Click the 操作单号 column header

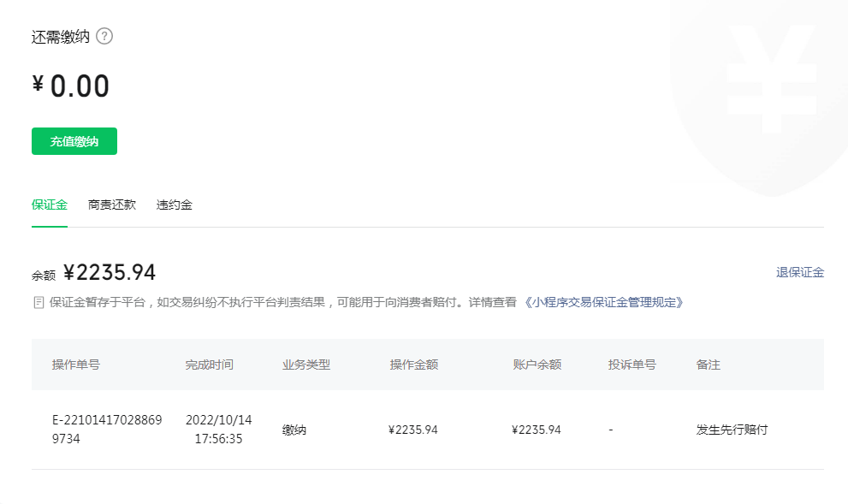75,365
